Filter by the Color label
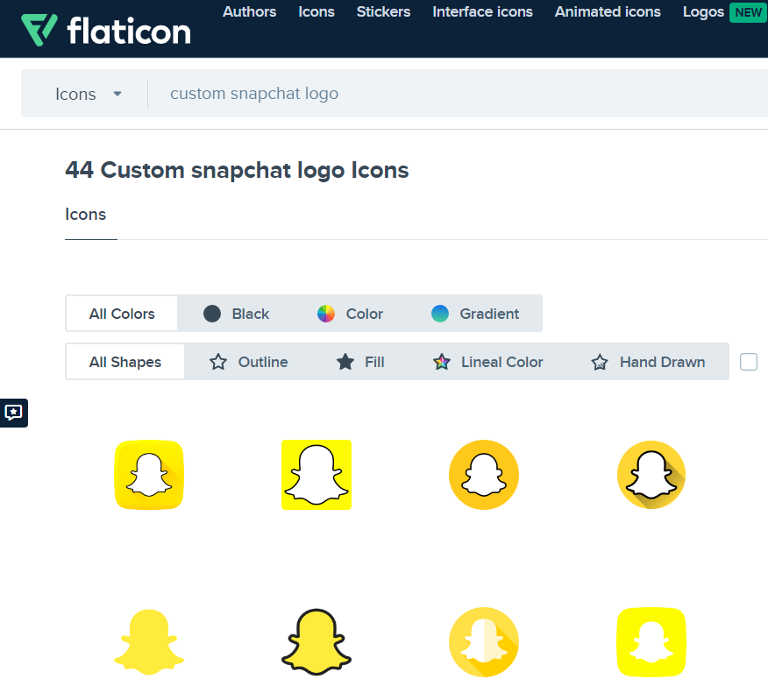The width and height of the screenshot is (768, 700). [365, 314]
